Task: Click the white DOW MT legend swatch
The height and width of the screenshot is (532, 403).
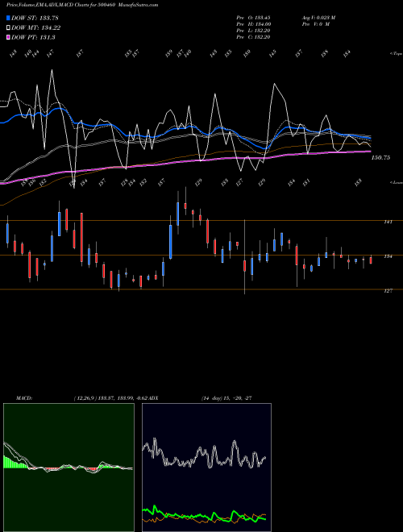Action: tap(9, 28)
